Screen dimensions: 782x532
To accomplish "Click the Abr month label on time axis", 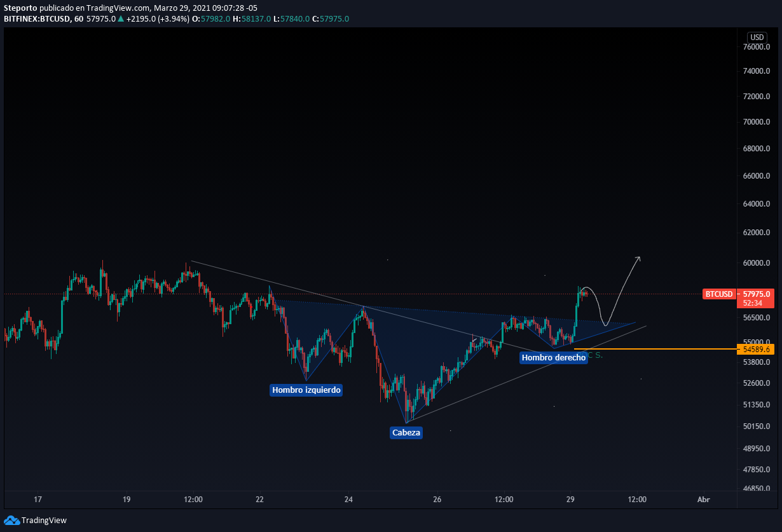I will point(703,500).
